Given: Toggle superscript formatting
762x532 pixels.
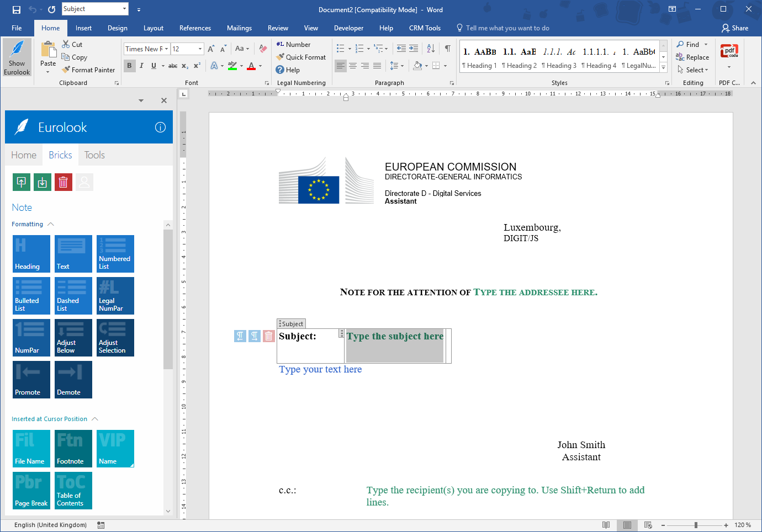Looking at the screenshot, I should click(x=197, y=66).
